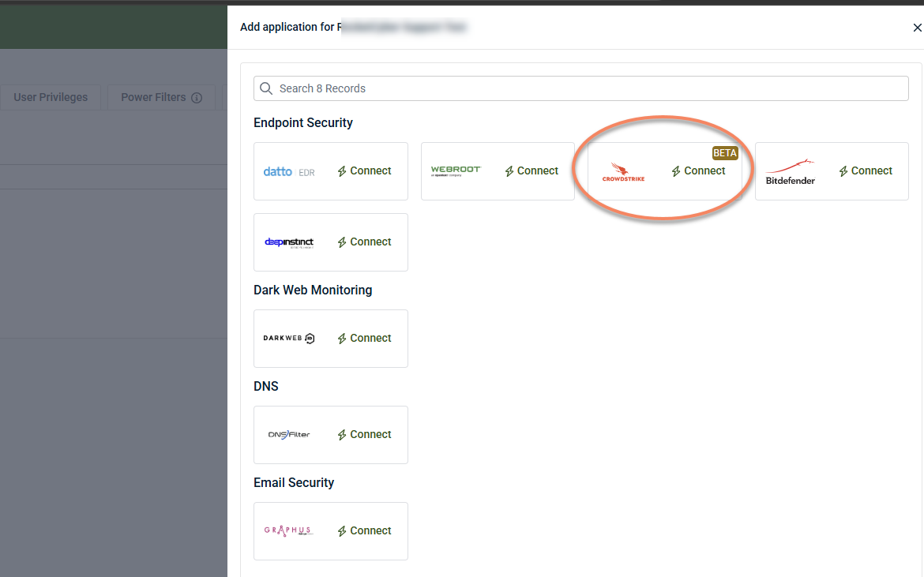Connect the Dark Web monitoring application

pyautogui.click(x=364, y=338)
